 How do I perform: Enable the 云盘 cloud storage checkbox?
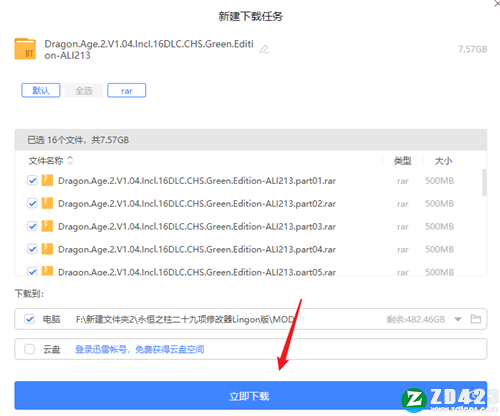click(x=29, y=349)
